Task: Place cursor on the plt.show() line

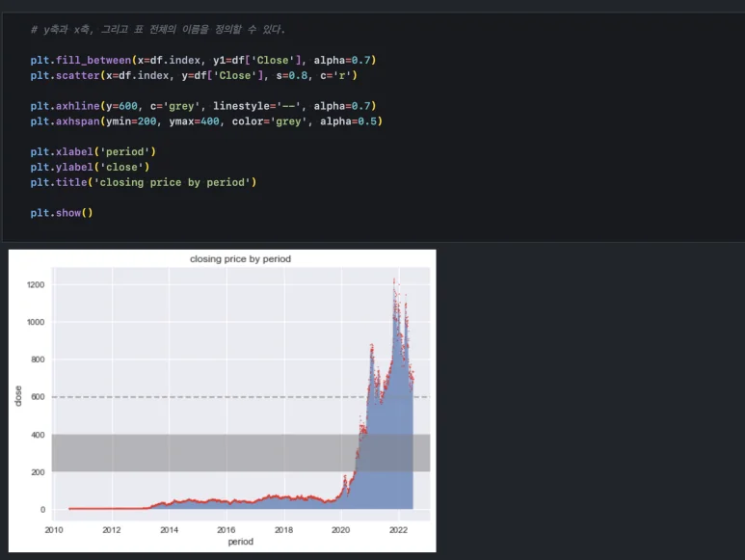Action: (x=61, y=212)
